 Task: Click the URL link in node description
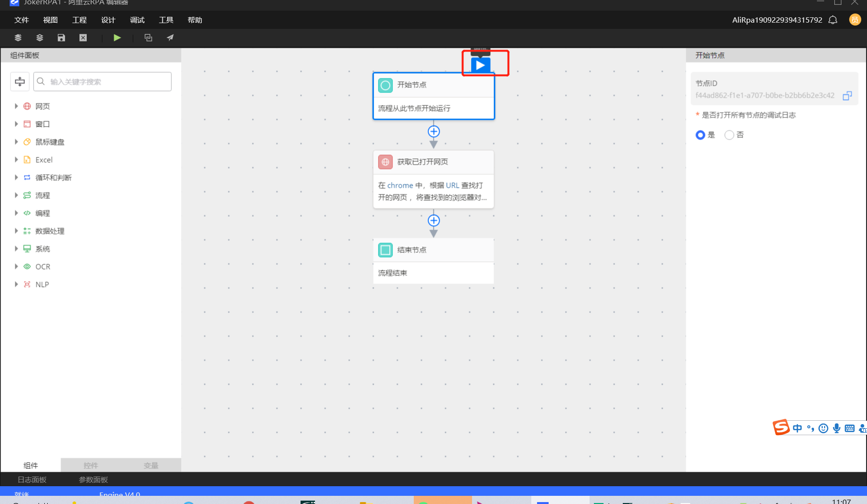click(x=453, y=185)
